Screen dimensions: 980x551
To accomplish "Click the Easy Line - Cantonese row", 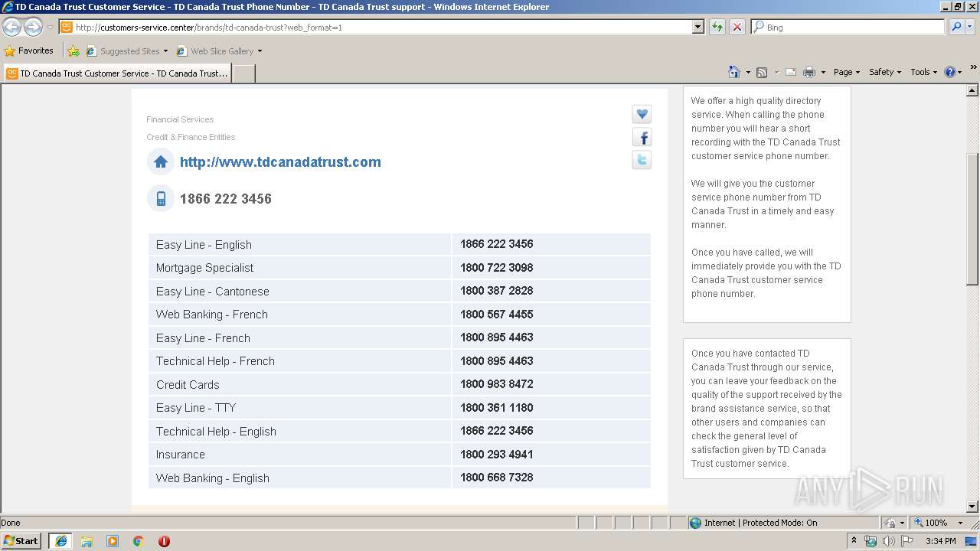I will [x=399, y=291].
